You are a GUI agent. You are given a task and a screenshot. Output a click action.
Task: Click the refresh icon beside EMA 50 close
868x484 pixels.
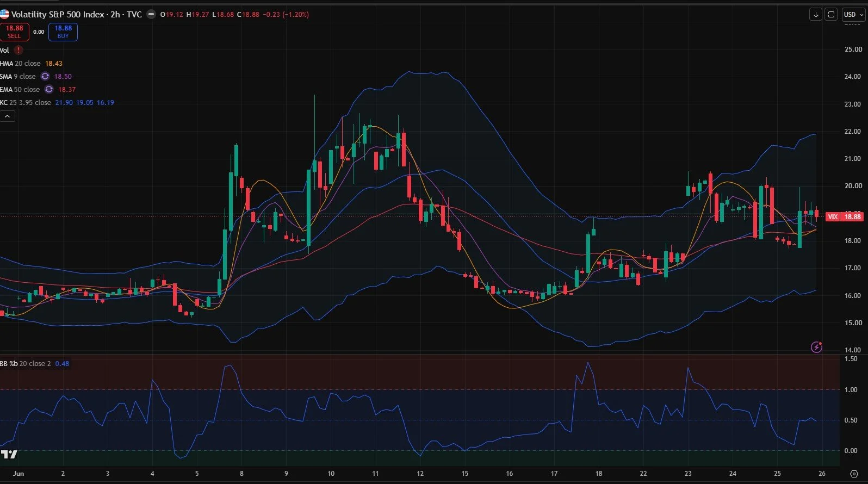click(x=49, y=90)
